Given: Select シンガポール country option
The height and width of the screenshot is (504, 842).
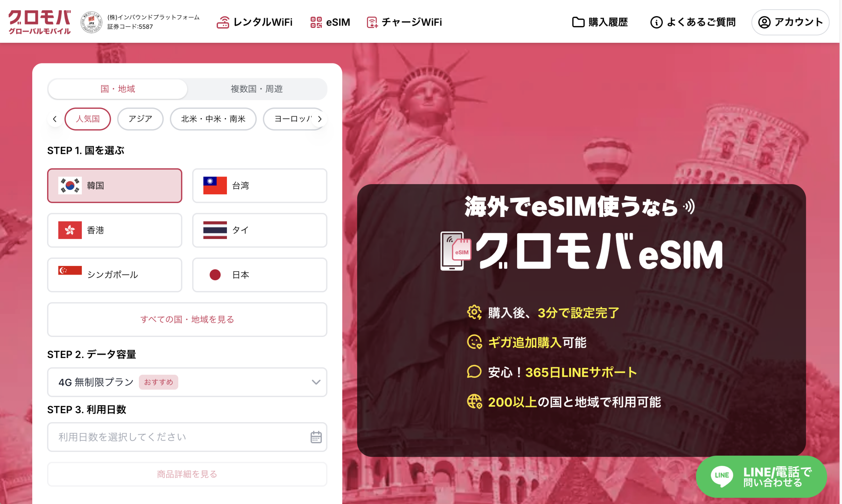Looking at the screenshot, I should [114, 275].
